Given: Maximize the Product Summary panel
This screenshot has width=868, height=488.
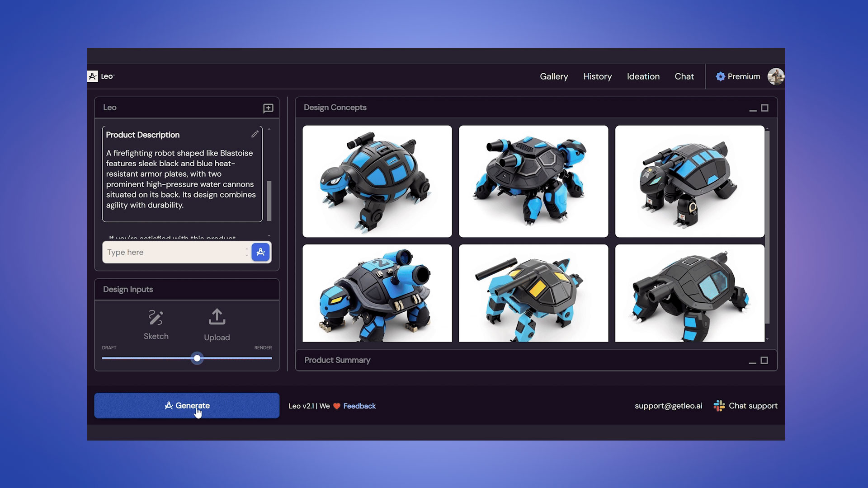Looking at the screenshot, I should point(764,360).
